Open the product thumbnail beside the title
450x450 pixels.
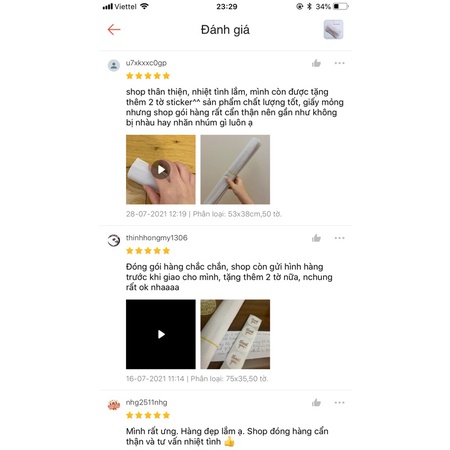tap(333, 30)
